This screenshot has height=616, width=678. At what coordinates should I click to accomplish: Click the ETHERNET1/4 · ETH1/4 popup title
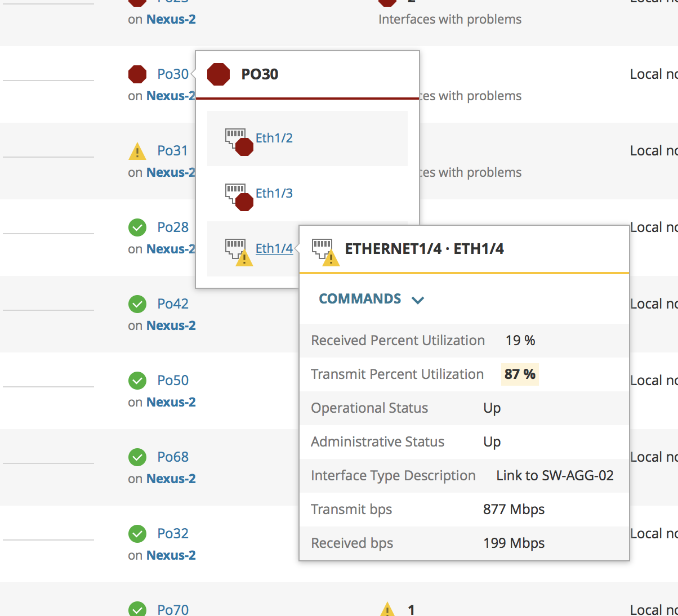point(425,249)
